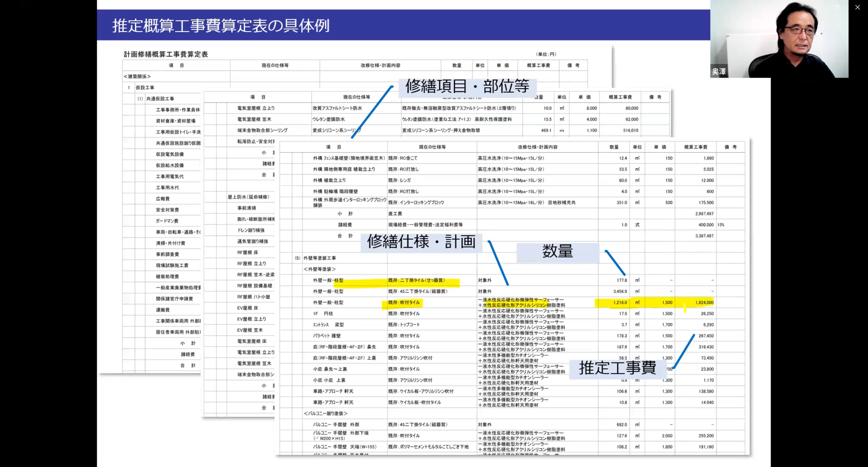The image size is (868, 467).
Task: Click the 3,387,497 total cost cell
Action: [x=704, y=236]
